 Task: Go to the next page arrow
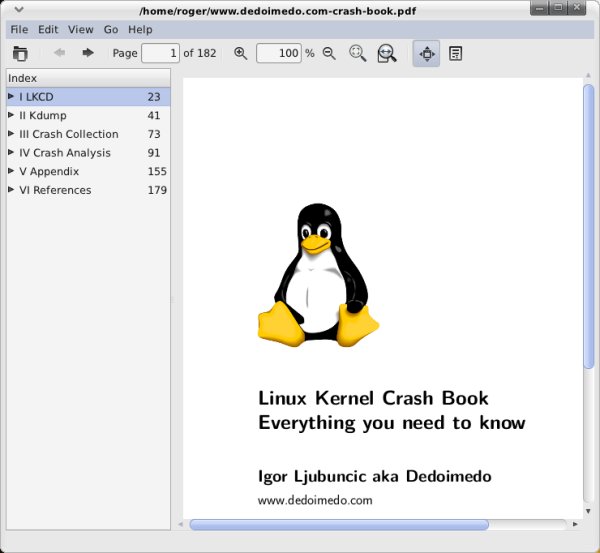coord(88,53)
